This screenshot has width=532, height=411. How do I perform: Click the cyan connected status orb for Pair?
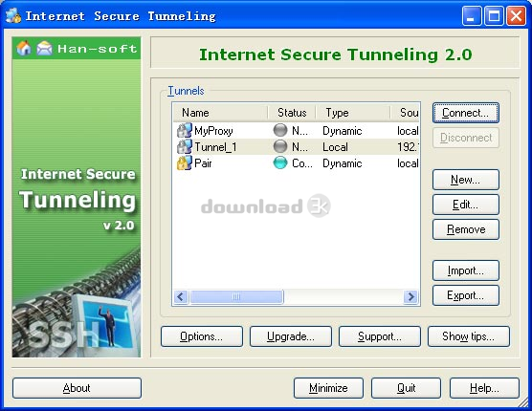(x=280, y=163)
